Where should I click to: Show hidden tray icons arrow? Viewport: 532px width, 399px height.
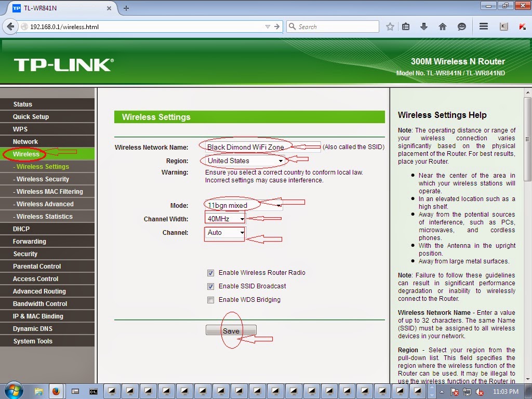pos(442,392)
